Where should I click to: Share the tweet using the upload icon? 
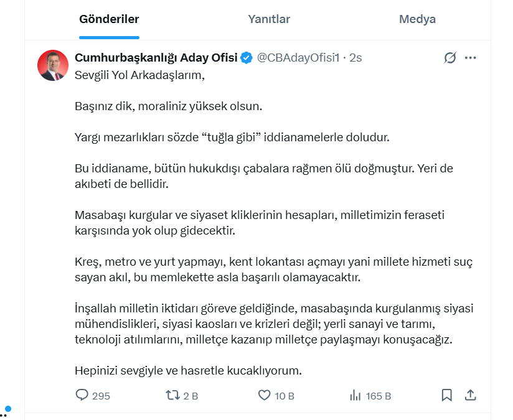pos(471,394)
